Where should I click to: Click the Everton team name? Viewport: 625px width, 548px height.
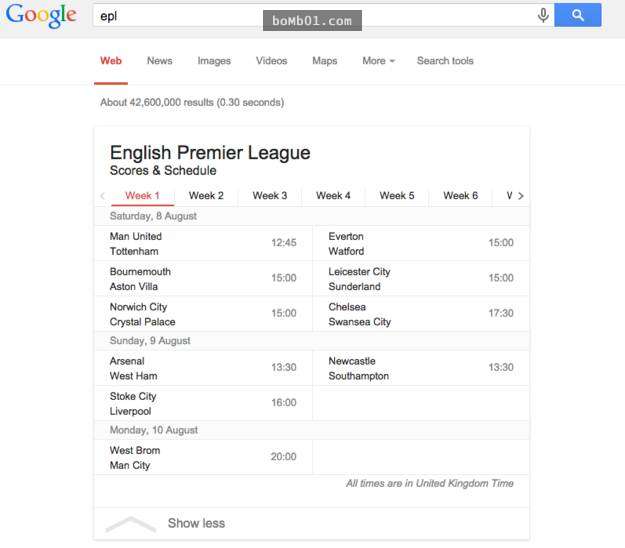[346, 236]
